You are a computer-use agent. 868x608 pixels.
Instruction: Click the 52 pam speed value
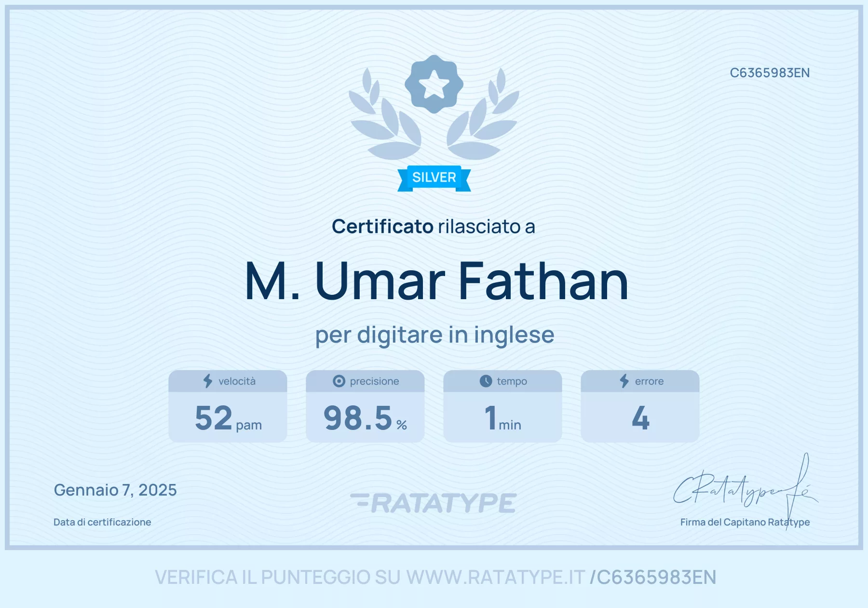coord(228,418)
